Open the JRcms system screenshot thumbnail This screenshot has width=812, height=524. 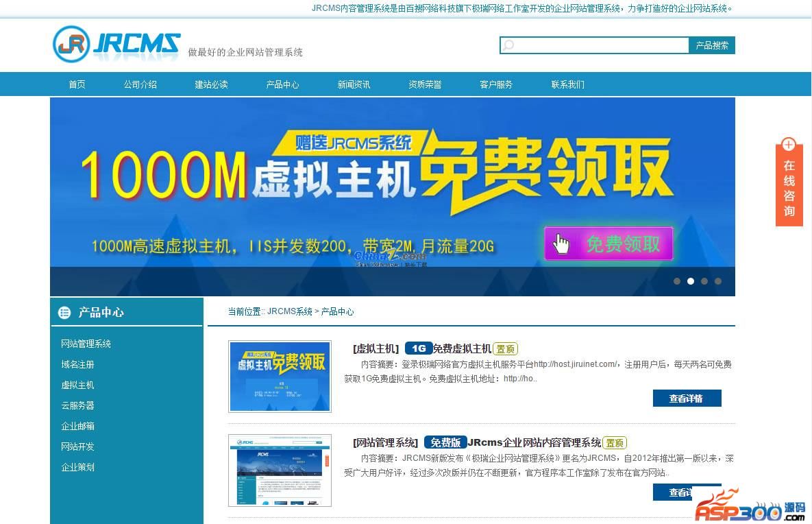(280, 470)
